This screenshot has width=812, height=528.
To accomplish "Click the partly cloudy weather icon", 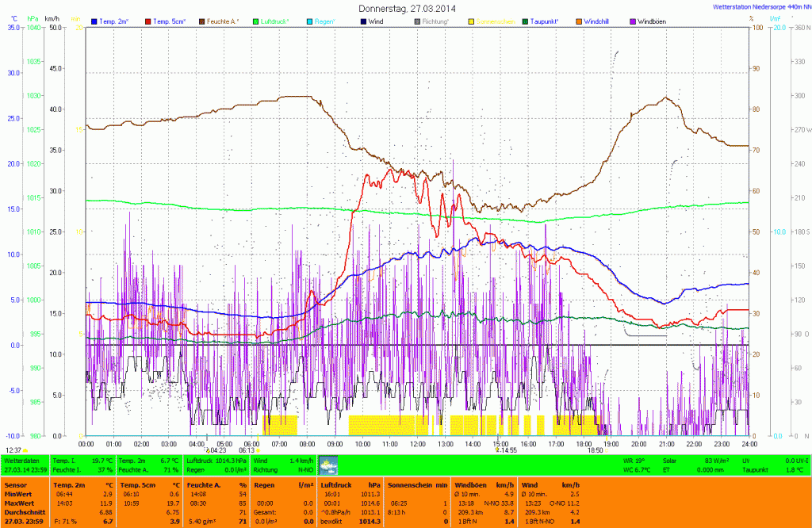I will coord(328,465).
